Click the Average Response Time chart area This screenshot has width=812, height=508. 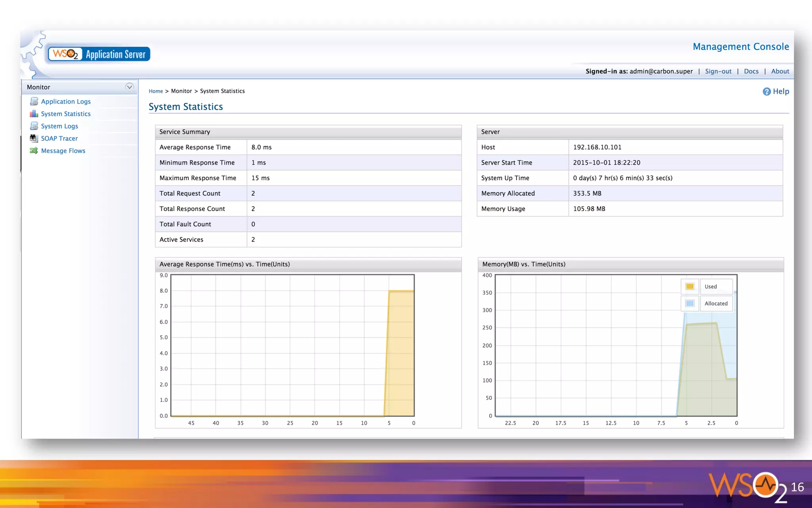click(x=293, y=345)
